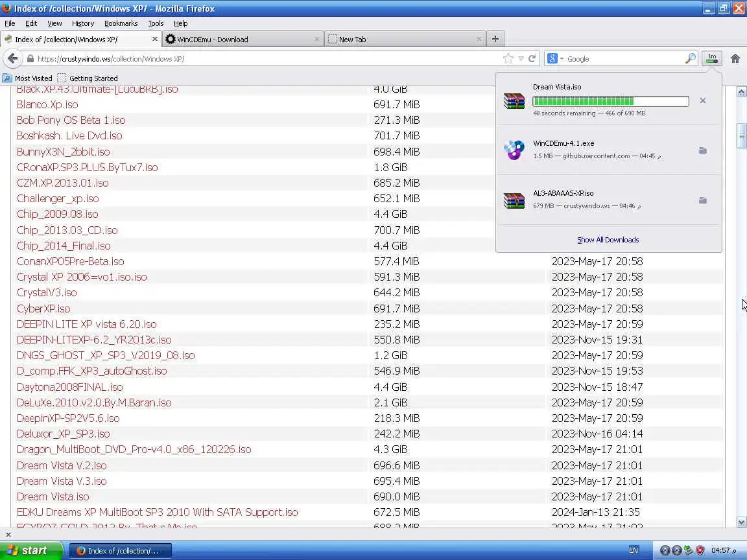Click the 1.2 GiB size for DNGS_GHOST_XP
Screen dimensions: 747x560
390,356
